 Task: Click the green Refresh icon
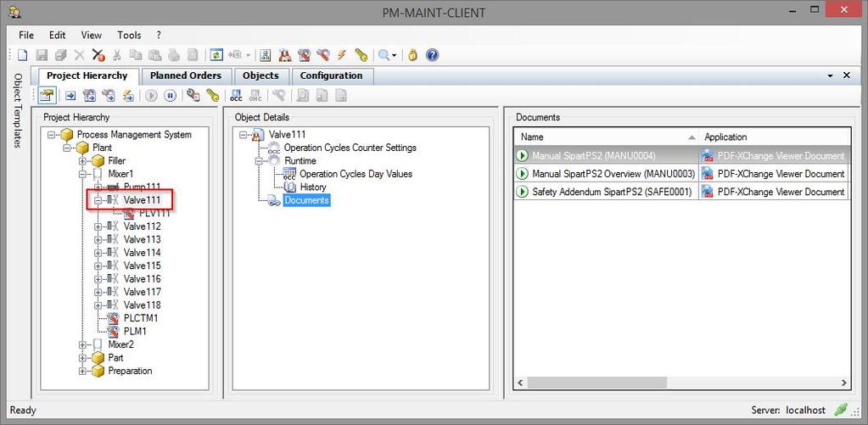coord(216,55)
